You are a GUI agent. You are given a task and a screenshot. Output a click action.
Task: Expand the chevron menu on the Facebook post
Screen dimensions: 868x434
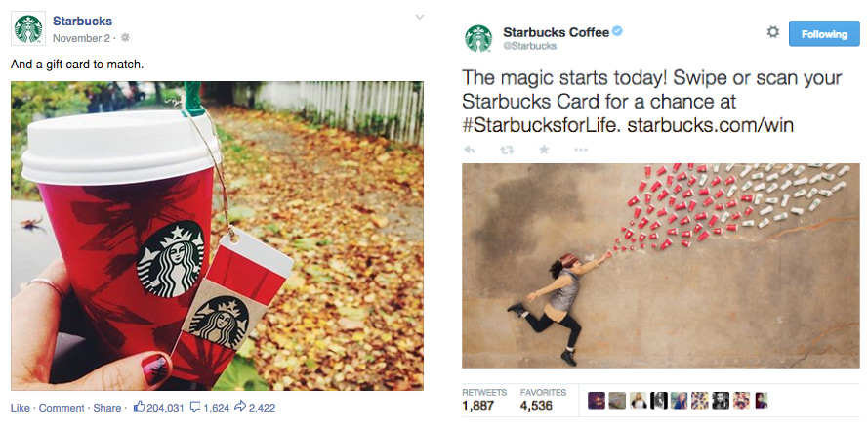419,17
